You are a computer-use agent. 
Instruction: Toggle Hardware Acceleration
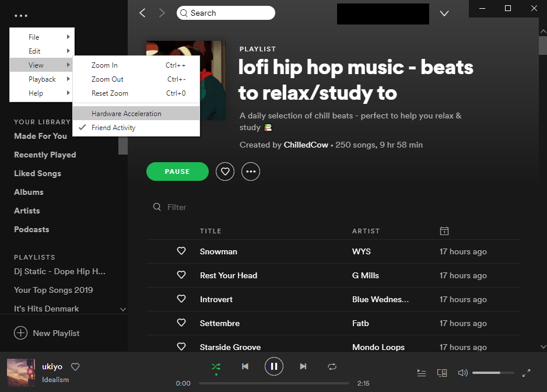tap(136, 113)
